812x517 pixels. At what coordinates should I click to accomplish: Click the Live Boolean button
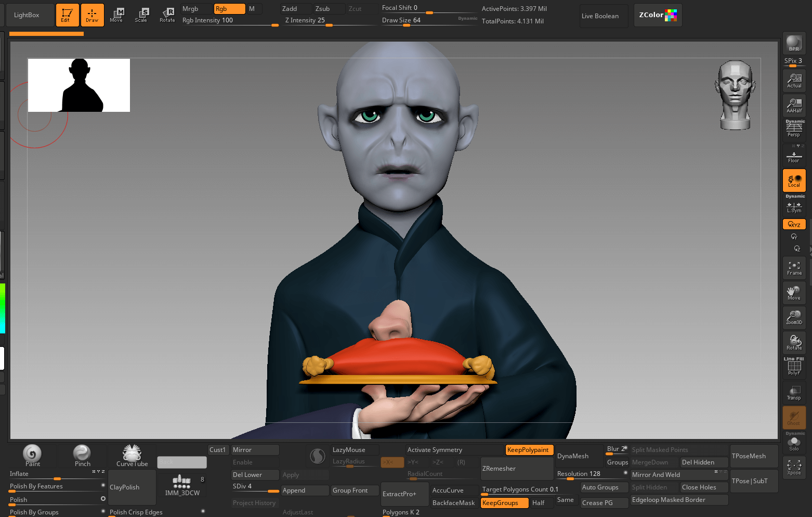604,16
